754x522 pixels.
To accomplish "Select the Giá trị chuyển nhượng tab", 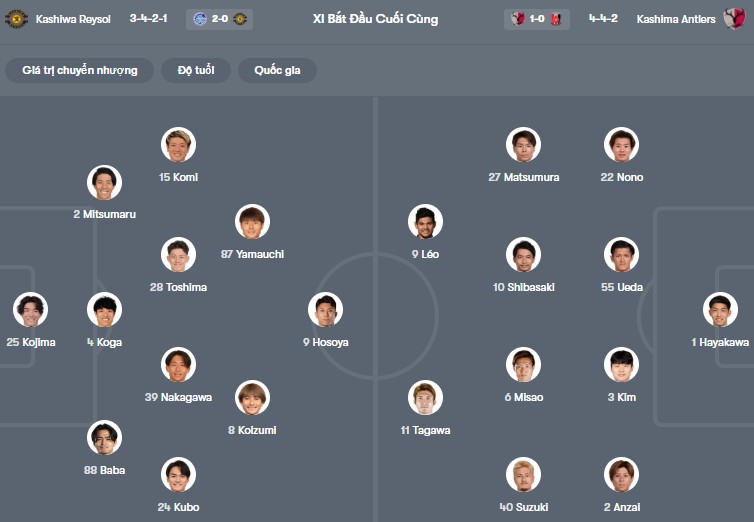I will coord(80,70).
